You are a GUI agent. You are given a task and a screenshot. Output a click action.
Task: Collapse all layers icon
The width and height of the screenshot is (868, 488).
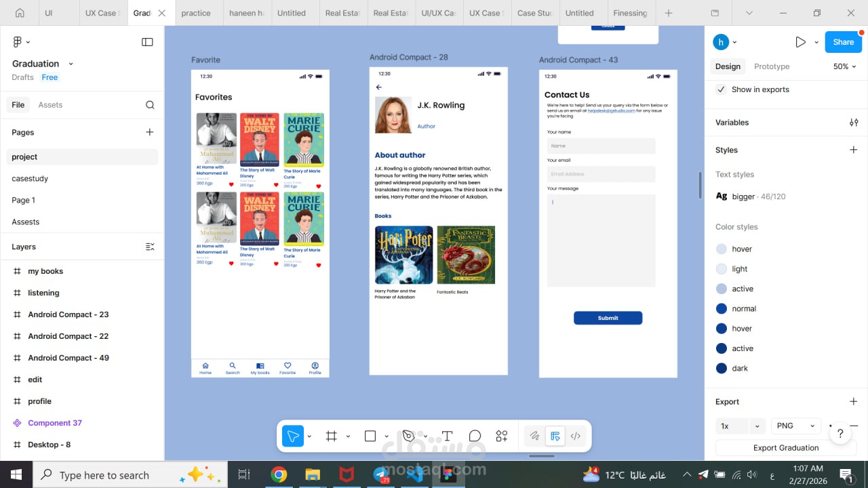tap(150, 247)
